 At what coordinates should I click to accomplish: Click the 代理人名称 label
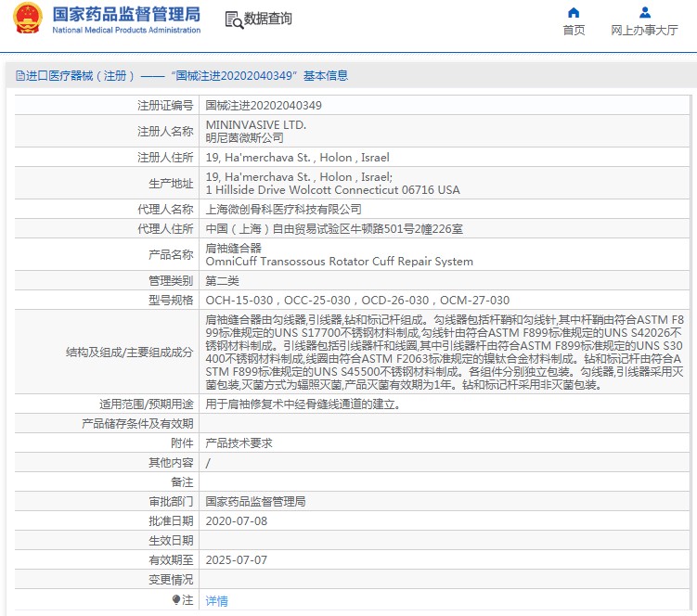[165, 209]
